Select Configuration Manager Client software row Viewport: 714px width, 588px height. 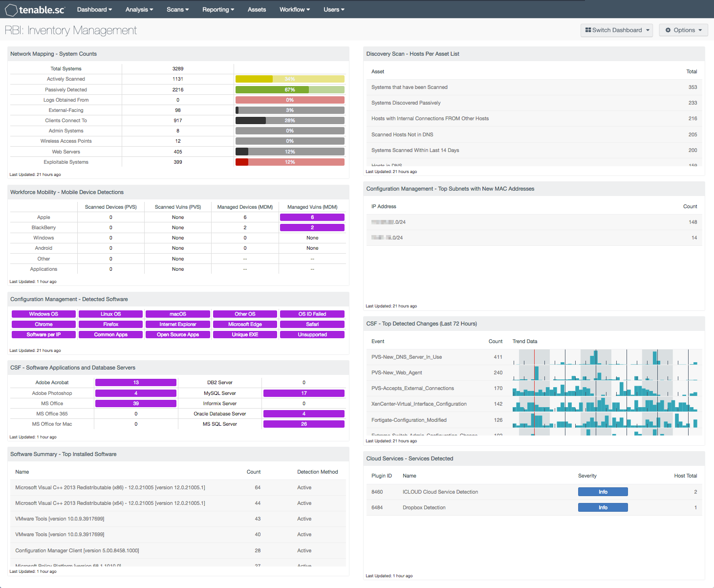click(x=178, y=550)
